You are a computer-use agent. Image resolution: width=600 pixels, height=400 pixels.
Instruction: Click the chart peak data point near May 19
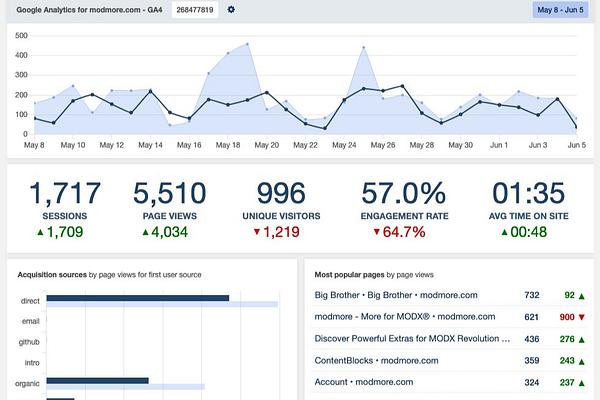[x=248, y=44]
